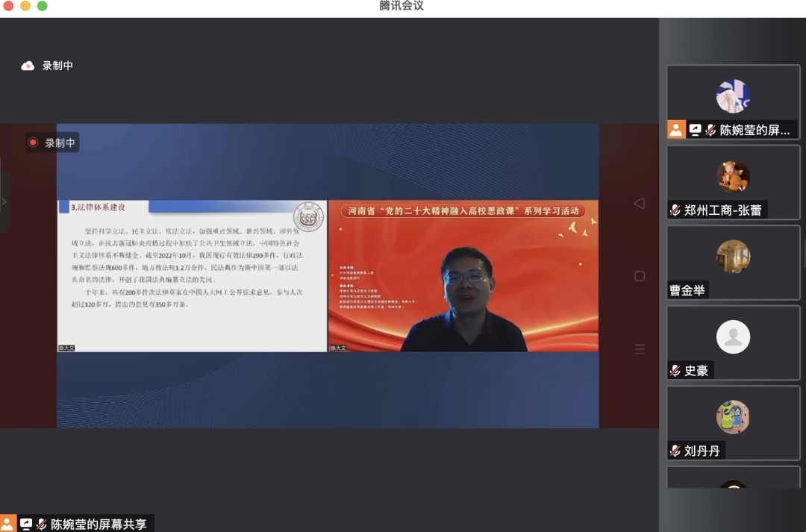
Task: Click the 陈大文 name tag on the slide
Action: [x=66, y=348]
